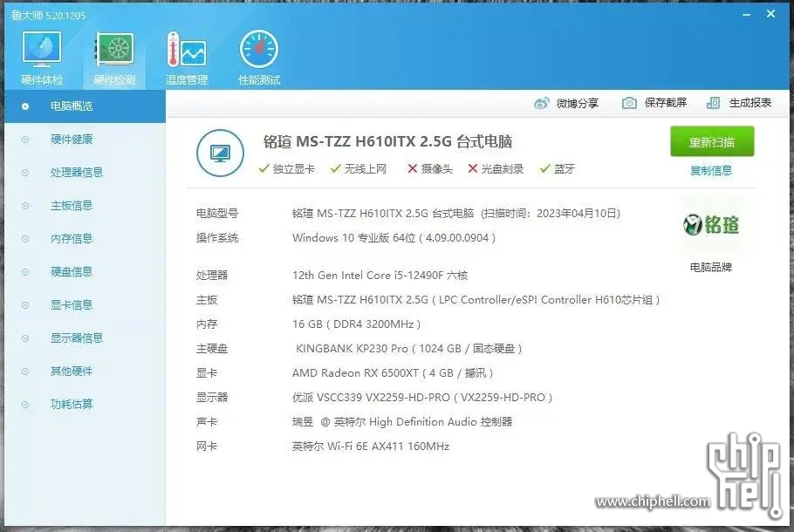The width and height of the screenshot is (794, 532).
Task: Click the 无线上网 check mark
Action: point(335,168)
